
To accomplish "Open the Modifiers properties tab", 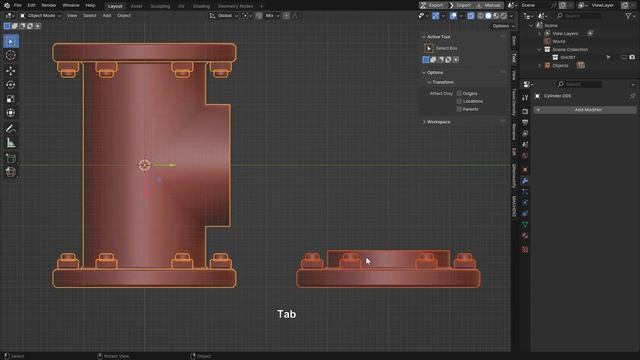I will pos(525,180).
